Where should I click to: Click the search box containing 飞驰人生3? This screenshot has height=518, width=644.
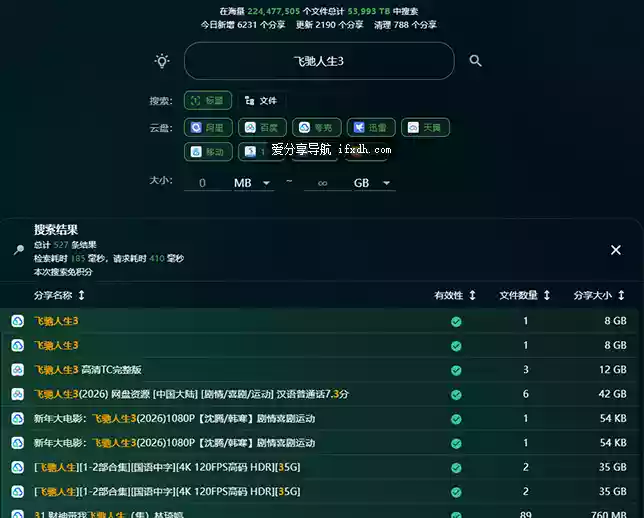click(x=319, y=61)
